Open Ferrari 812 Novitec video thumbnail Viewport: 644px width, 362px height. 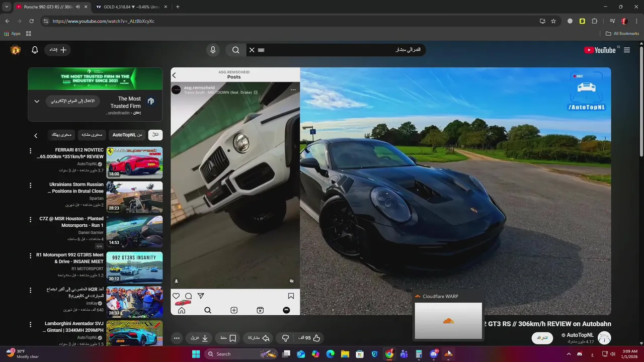tap(134, 162)
